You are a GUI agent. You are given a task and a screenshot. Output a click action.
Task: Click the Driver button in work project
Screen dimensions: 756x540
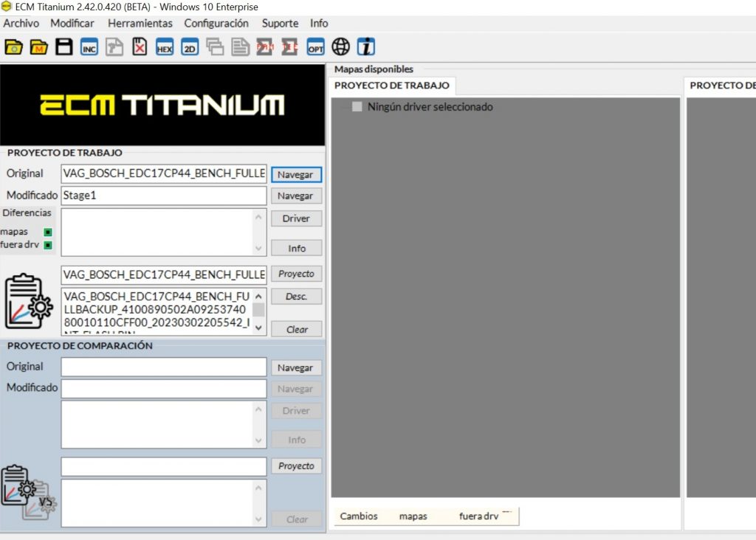coord(296,218)
